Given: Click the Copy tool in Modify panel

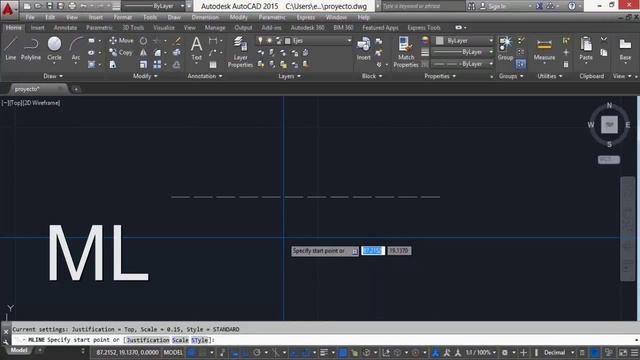Looking at the screenshot, I should tap(121, 53).
